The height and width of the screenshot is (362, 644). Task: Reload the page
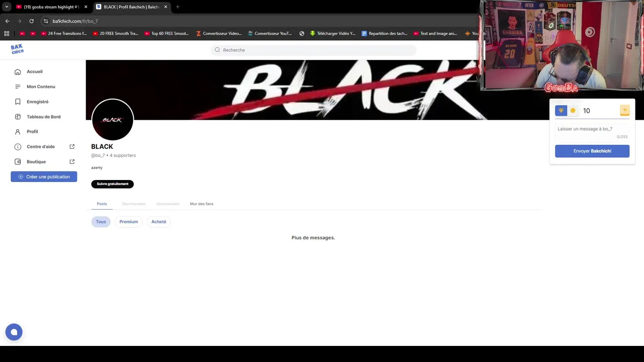[31, 21]
